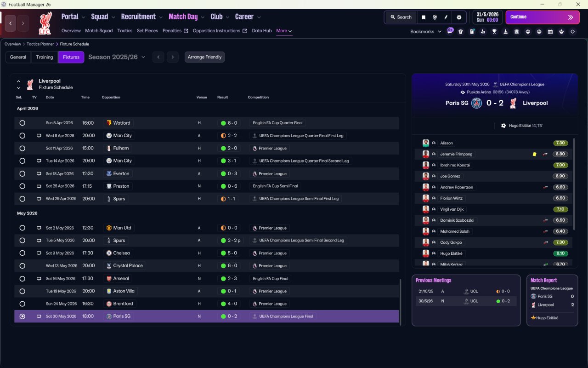588x368 pixels.
Task: Click the Liverpool club badge in top-left header
Action: [x=45, y=23]
